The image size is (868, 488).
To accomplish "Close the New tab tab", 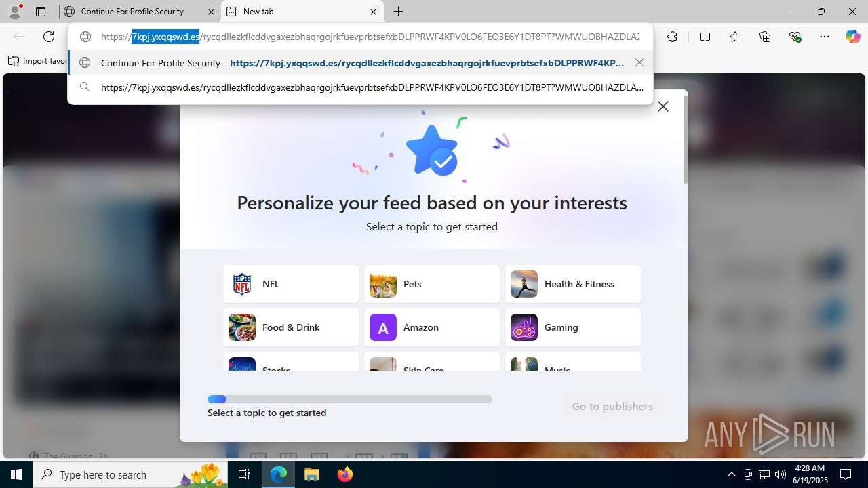I will tap(373, 12).
